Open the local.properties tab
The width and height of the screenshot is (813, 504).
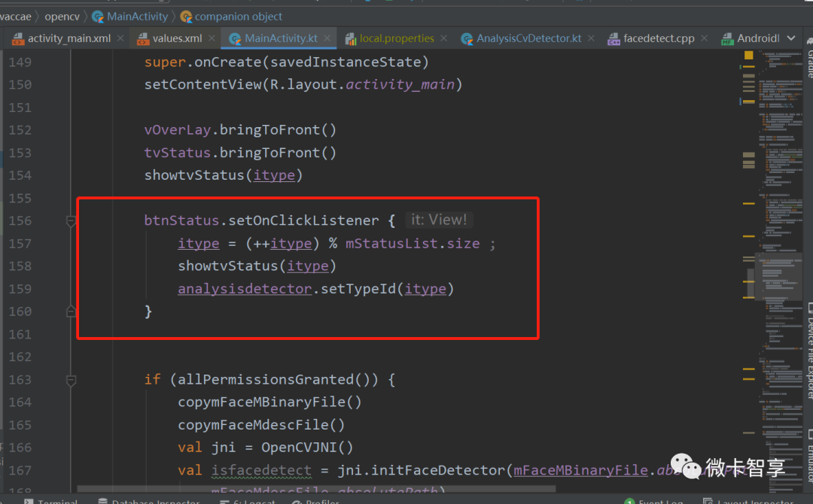(397, 38)
